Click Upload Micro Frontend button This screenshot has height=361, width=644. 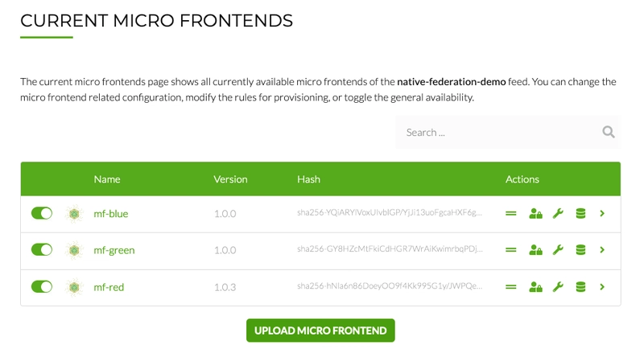tap(320, 330)
